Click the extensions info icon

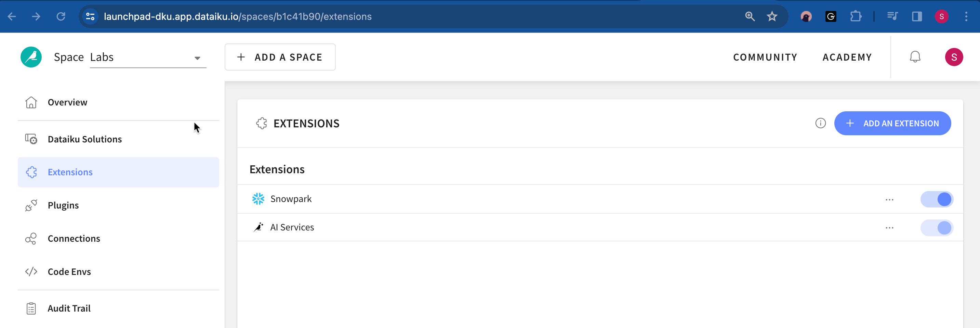point(820,124)
